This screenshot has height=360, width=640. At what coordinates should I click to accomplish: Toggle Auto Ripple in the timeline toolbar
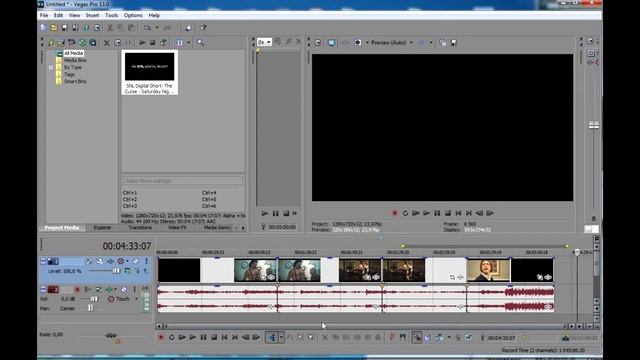click(440, 338)
